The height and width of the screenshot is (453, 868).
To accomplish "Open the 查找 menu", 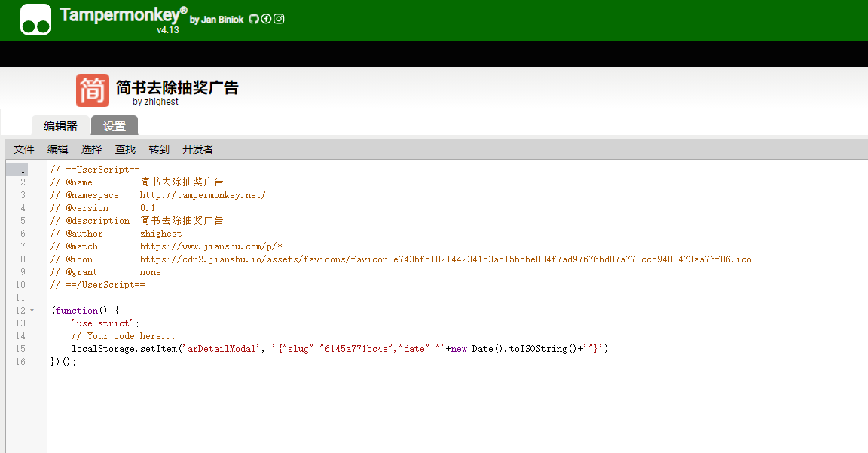I will (125, 149).
